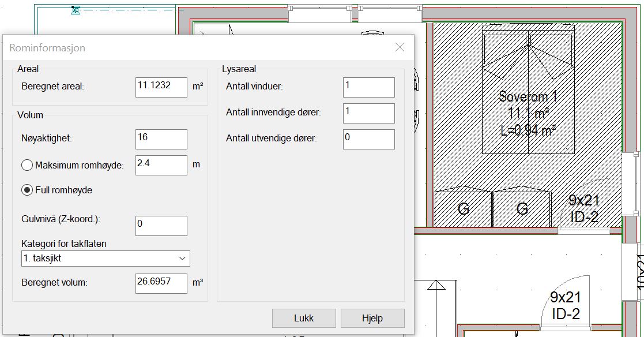Viewport: 644px width, 337px height.
Task: Select the left wardrobe marked G
Action: click(x=463, y=208)
